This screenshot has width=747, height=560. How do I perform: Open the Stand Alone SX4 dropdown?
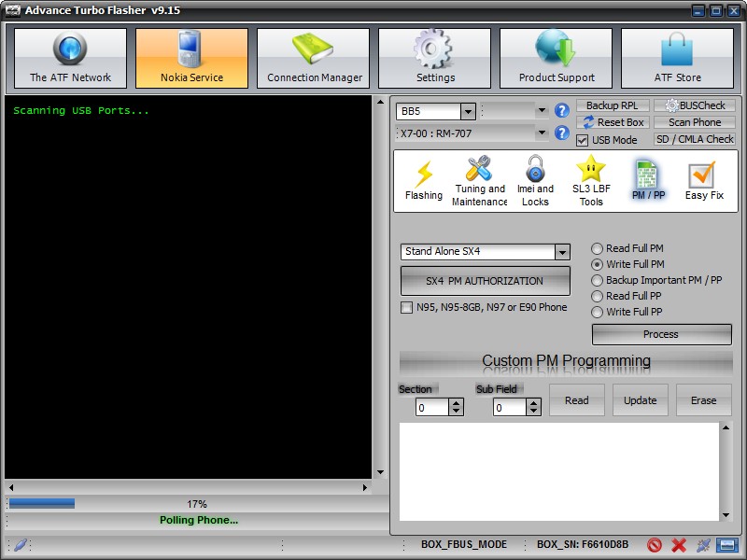tap(562, 252)
